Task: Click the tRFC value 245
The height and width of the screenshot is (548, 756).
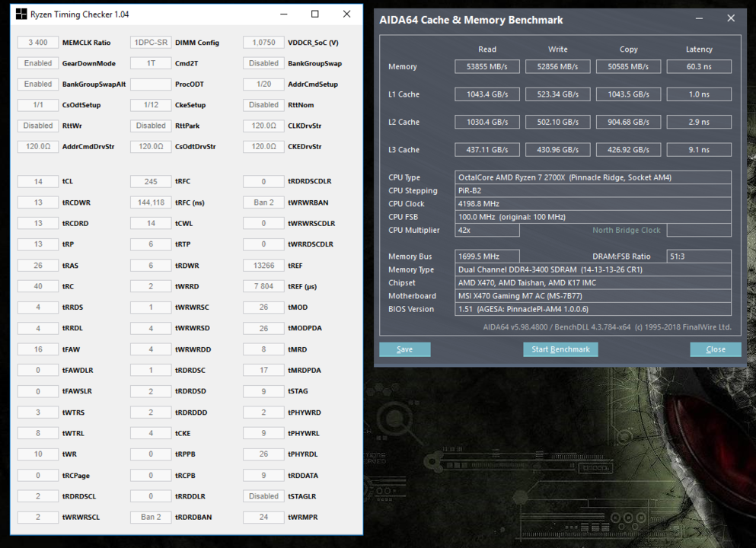Action: point(151,182)
